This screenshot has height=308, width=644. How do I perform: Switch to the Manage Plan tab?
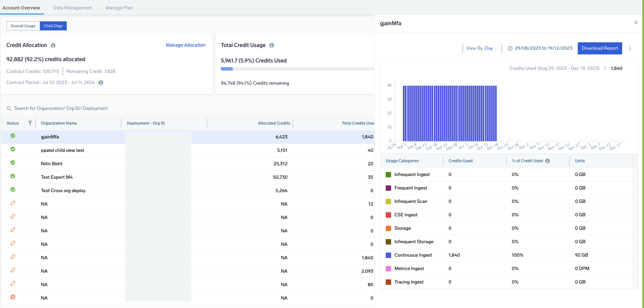coord(119,8)
